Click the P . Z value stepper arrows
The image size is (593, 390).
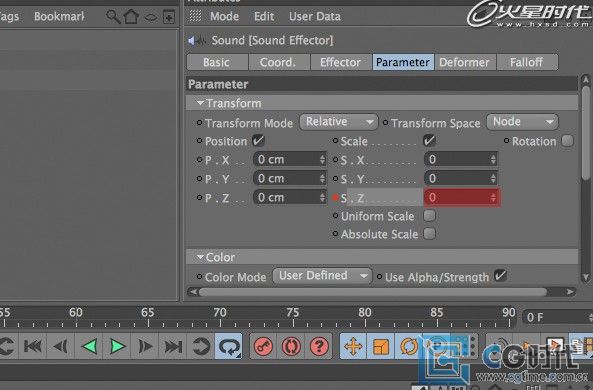(x=322, y=197)
